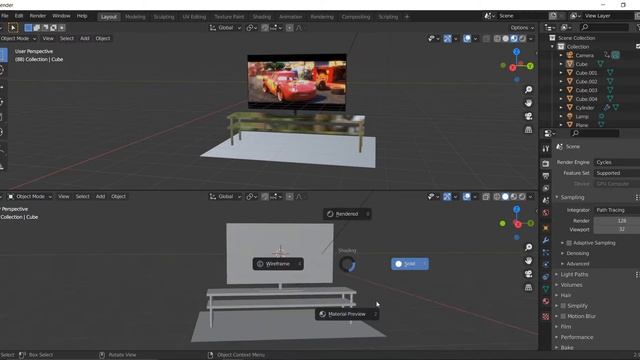640x360 pixels.
Task: Open the Object properties orange square icon
Action: pyautogui.click(x=546, y=228)
